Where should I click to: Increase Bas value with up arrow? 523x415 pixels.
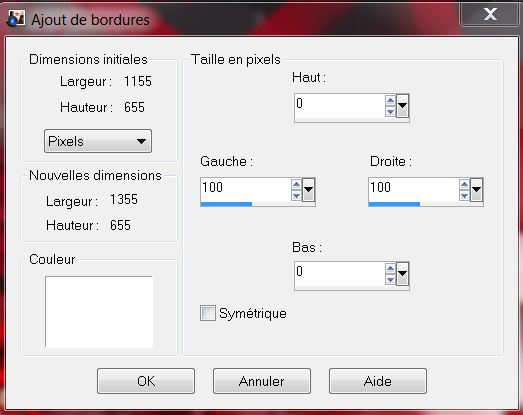390,268
